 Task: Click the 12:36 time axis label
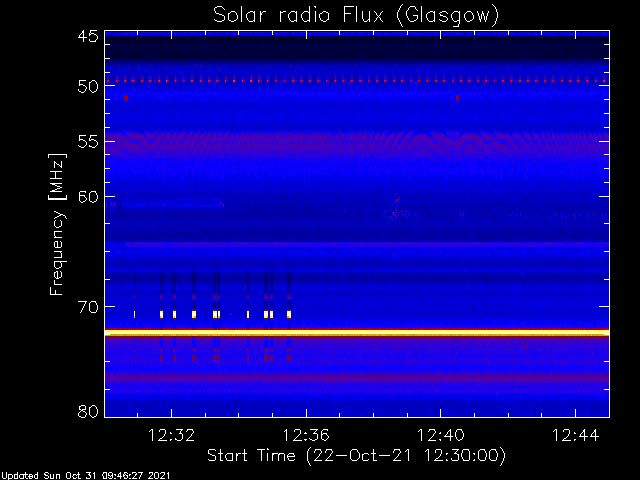306,435
